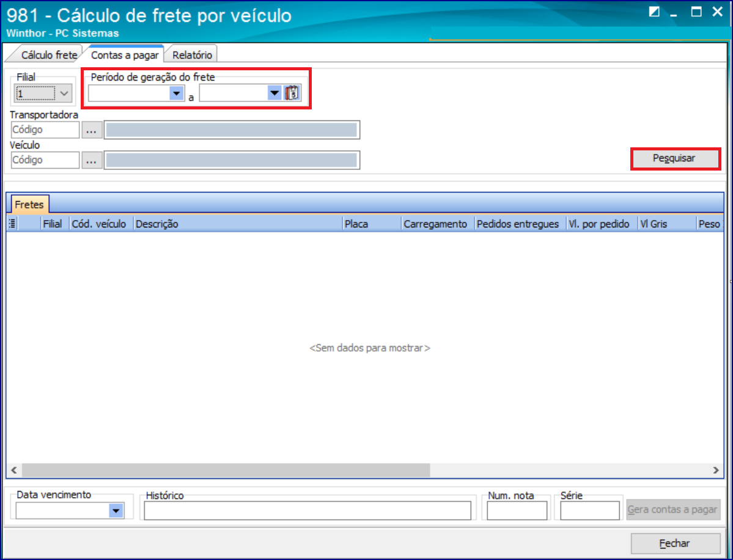Image resolution: width=733 pixels, height=560 pixels.
Task: Click the Gera contas a pagar button
Action: point(672,509)
